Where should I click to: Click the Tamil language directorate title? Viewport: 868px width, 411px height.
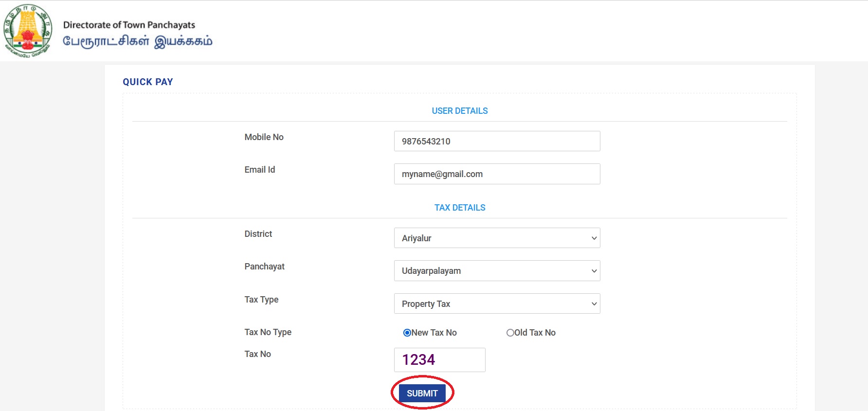(138, 42)
